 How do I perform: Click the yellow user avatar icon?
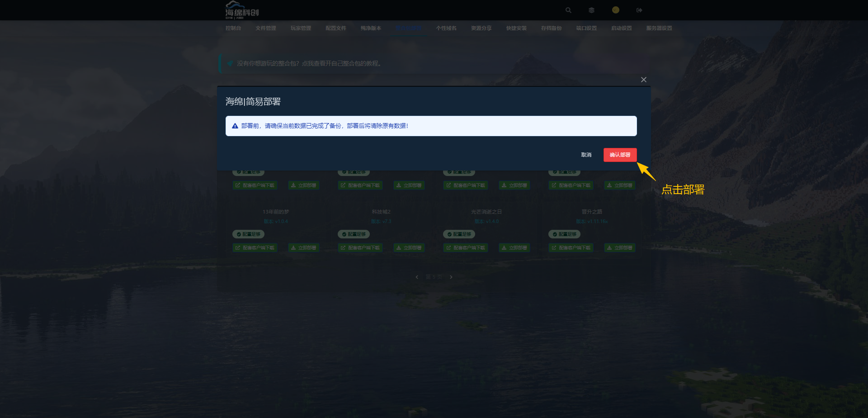(615, 10)
